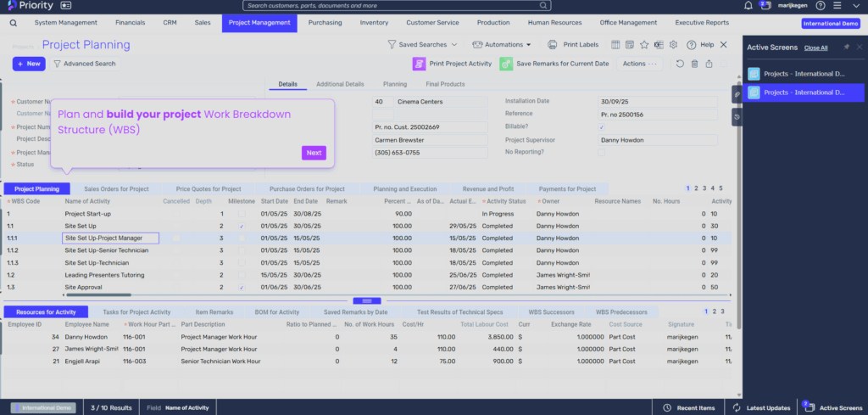Delete record with trash icon

point(695,64)
